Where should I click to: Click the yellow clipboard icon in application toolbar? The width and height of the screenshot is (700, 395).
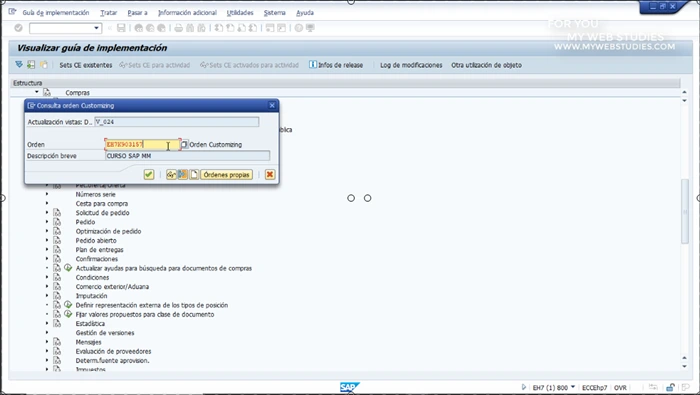click(x=43, y=65)
